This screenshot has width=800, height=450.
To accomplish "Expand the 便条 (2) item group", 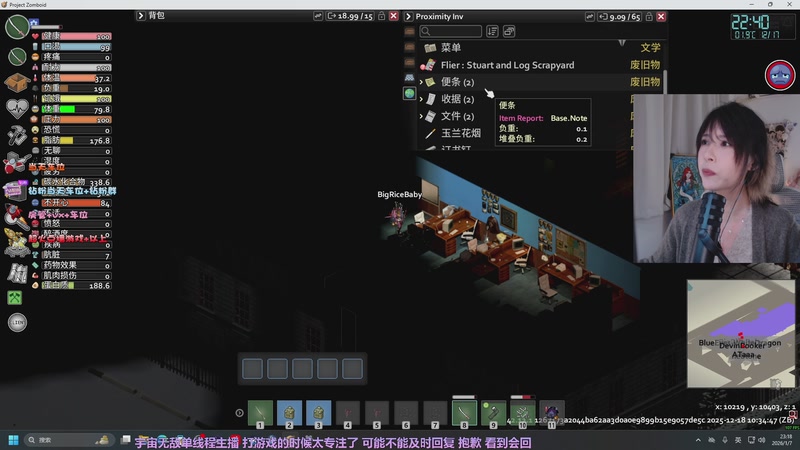I will click(x=421, y=82).
